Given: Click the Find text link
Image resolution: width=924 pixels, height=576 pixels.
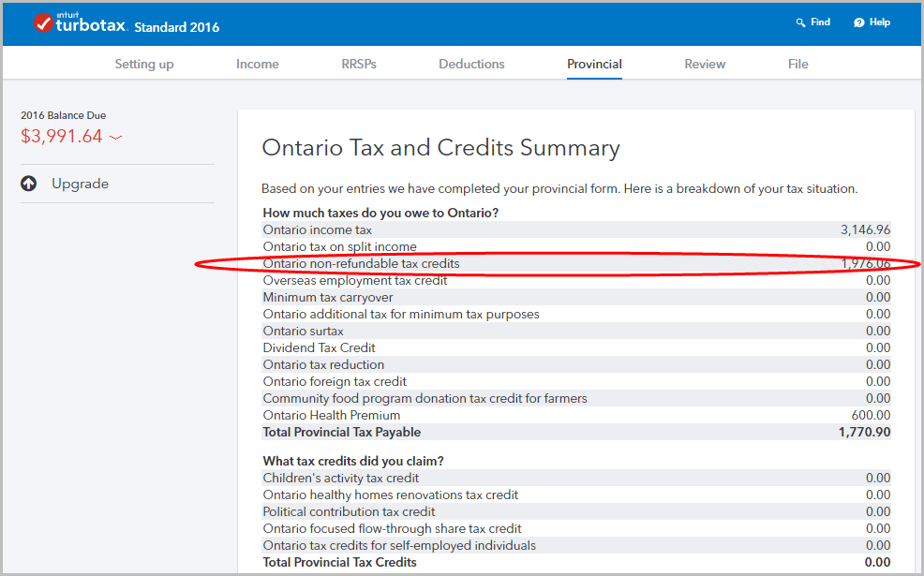Looking at the screenshot, I should [x=820, y=22].
